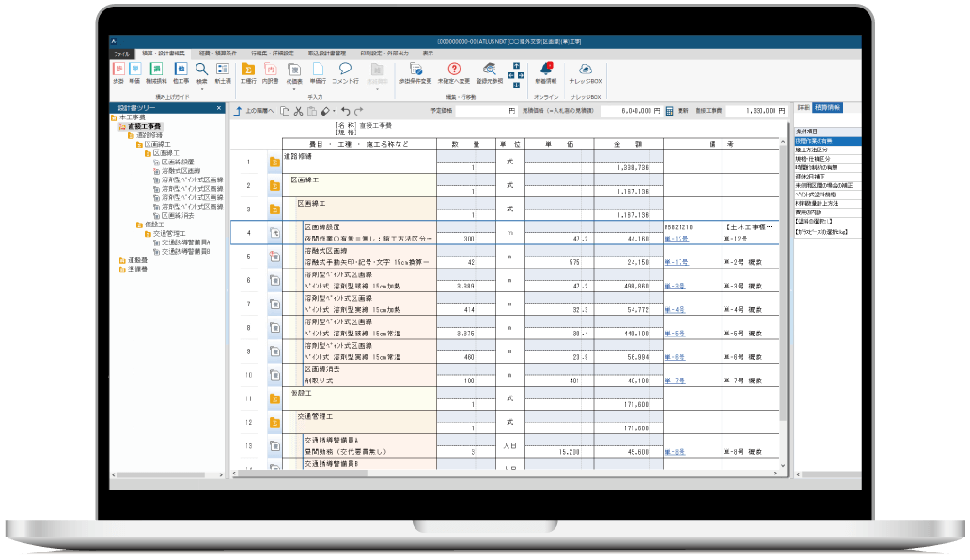Click the 単-12号 link in remarks column
Image resolution: width=970 pixels, height=560 pixels.
click(676, 239)
